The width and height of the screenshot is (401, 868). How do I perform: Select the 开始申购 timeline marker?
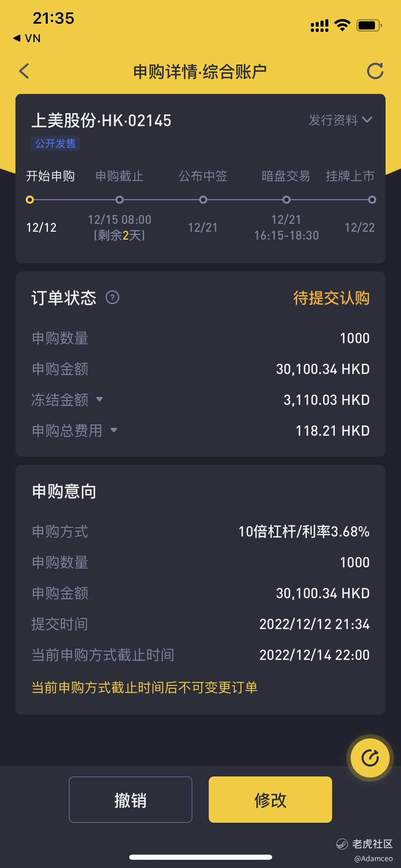(x=30, y=200)
